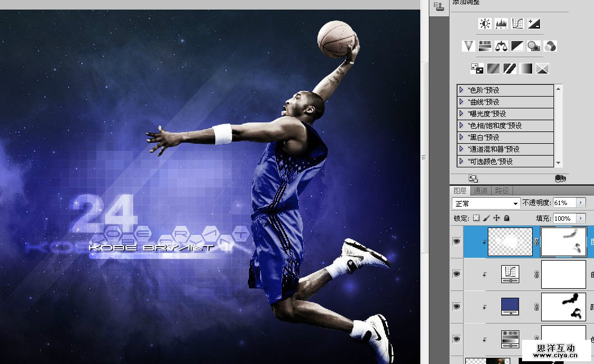Open the blend mode dropdown "正常"
594x364 pixels.
coord(486,203)
